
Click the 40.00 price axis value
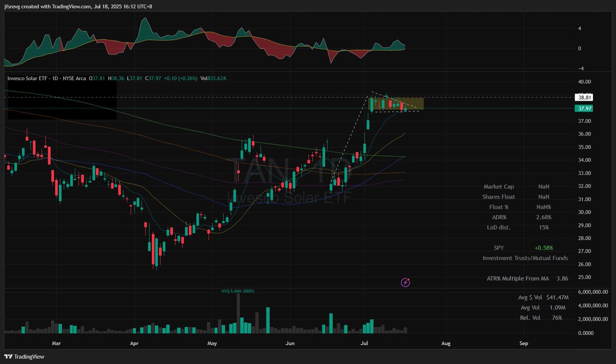[585, 82]
